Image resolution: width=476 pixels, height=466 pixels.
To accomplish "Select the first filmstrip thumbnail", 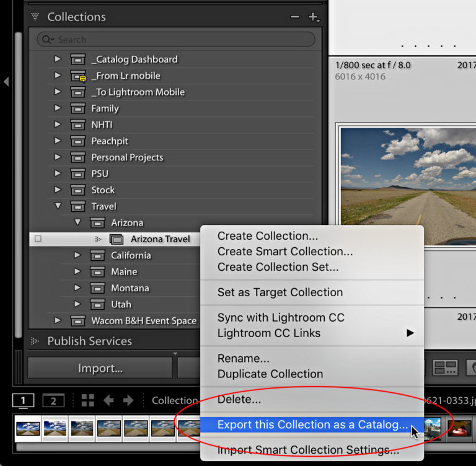I will [x=28, y=428].
